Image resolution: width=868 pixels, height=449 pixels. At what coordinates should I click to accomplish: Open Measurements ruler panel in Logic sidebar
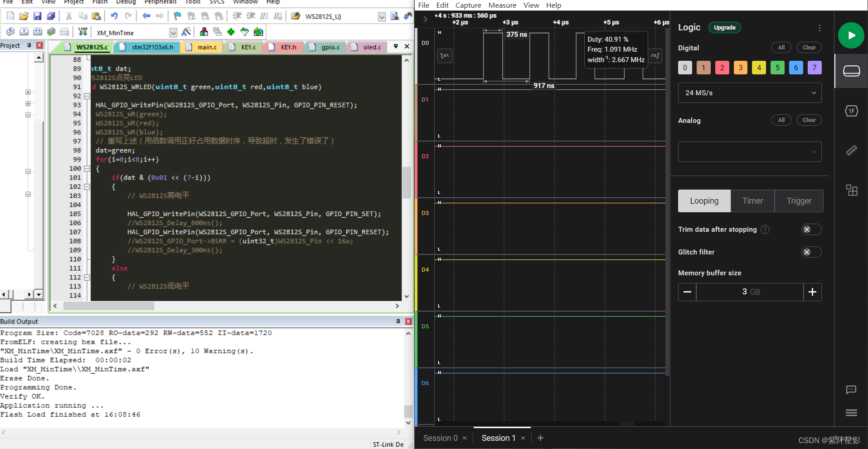851,151
